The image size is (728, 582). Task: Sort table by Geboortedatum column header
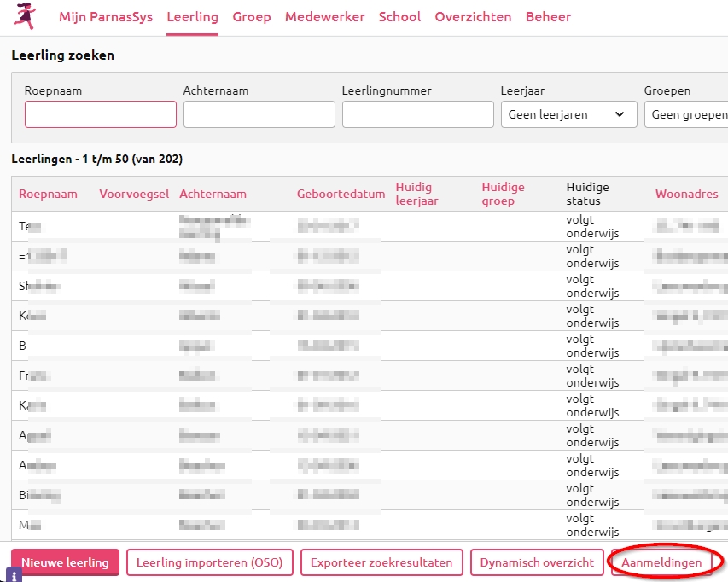coord(341,194)
